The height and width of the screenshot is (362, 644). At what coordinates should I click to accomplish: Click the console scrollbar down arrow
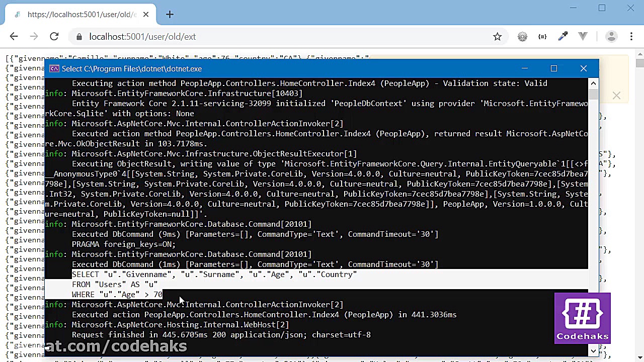point(593,350)
